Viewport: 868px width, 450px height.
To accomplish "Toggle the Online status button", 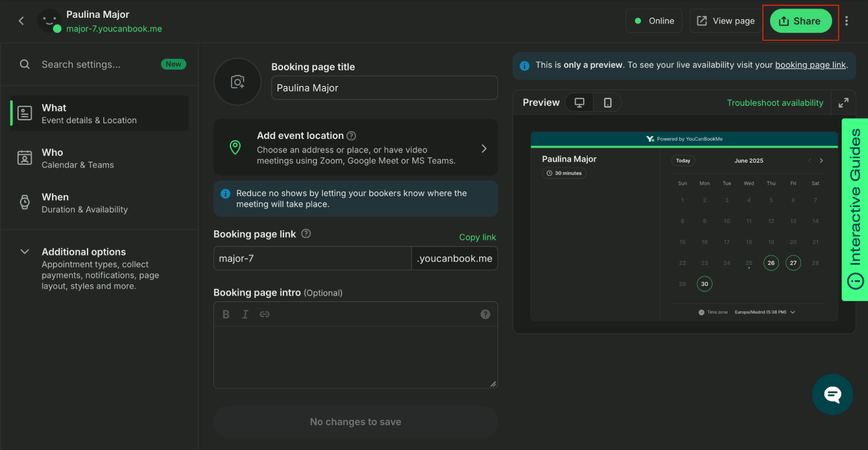I will coord(654,21).
